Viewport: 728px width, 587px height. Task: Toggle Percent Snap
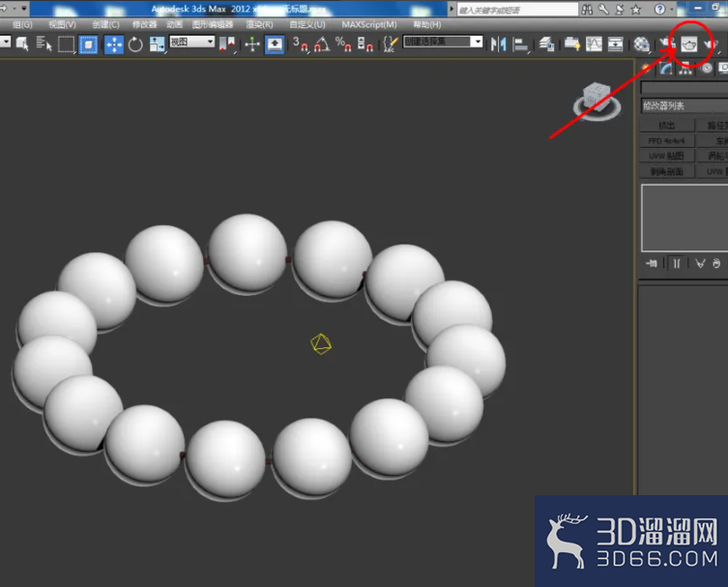[343, 44]
